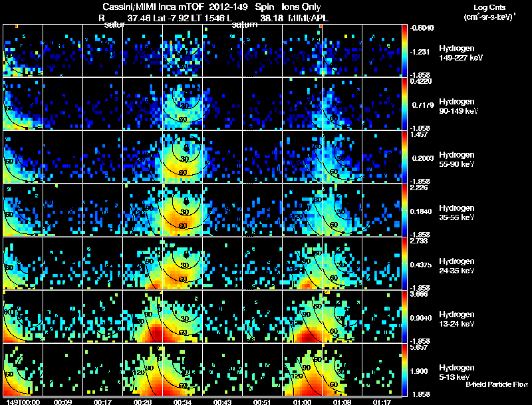Click the color bar of the 13-24 keV row

(x=404, y=317)
